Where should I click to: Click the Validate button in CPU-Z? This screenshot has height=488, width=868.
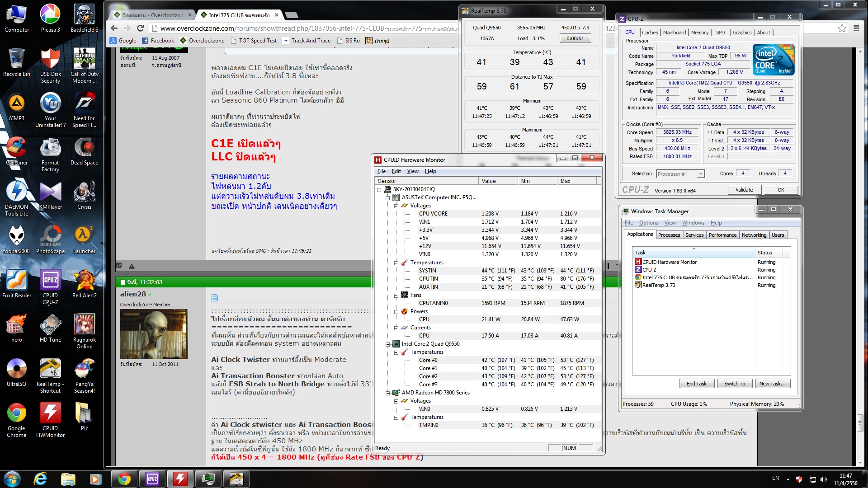click(744, 190)
